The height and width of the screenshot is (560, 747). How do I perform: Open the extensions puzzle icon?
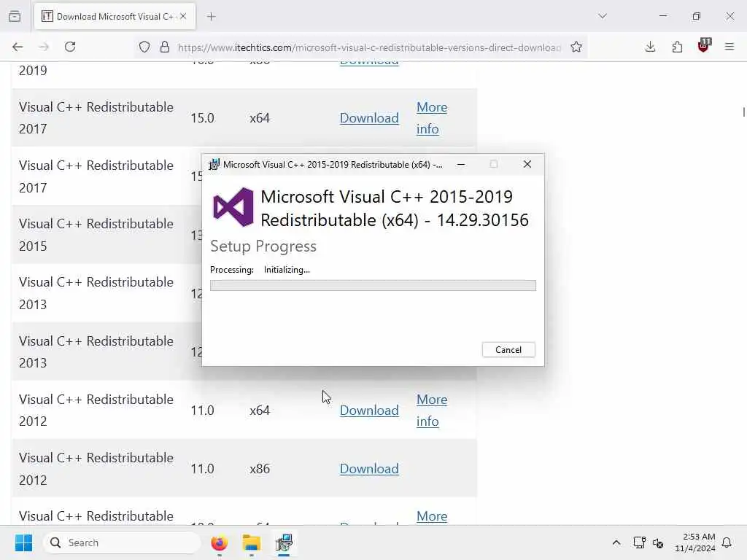(x=677, y=47)
